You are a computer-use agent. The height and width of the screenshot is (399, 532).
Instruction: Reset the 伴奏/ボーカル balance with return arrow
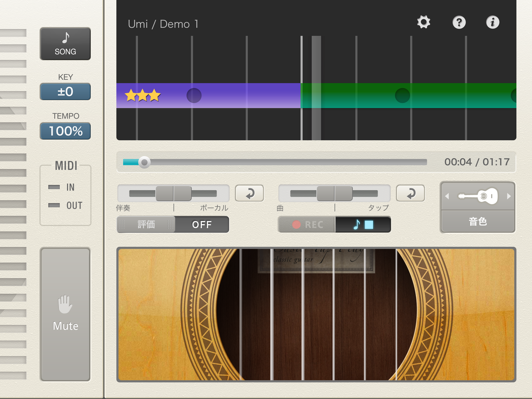[250, 194]
